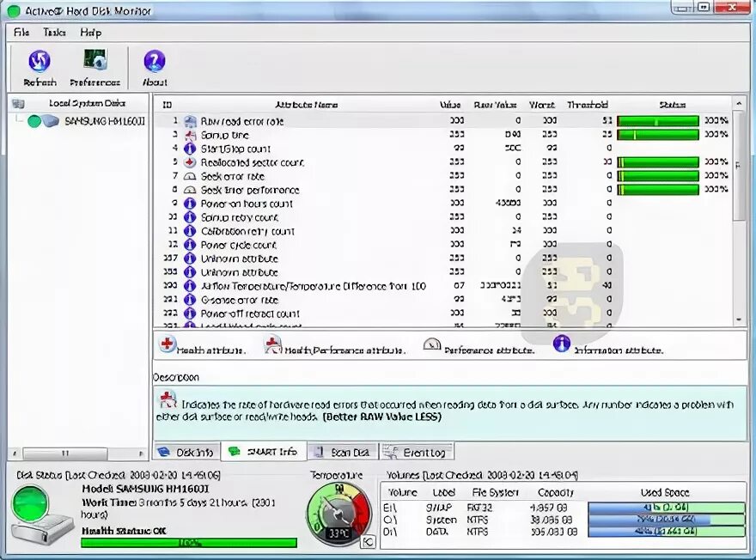Click the Local System Disks header
The height and width of the screenshot is (560, 756).
coord(87,103)
